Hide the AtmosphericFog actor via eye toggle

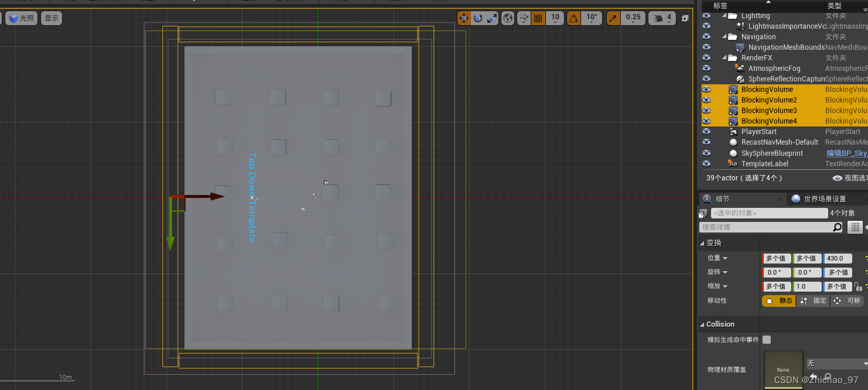(x=706, y=68)
